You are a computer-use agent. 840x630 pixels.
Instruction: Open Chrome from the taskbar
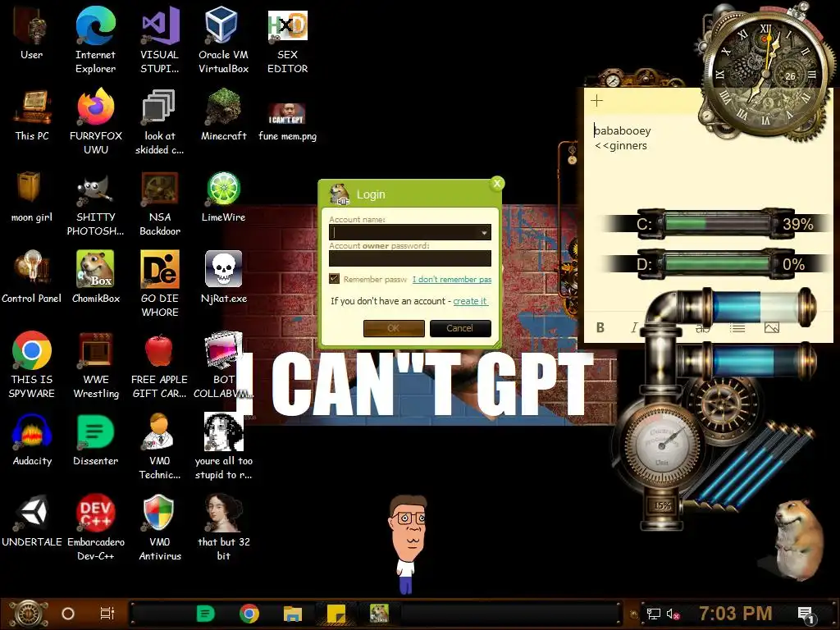pos(249,614)
